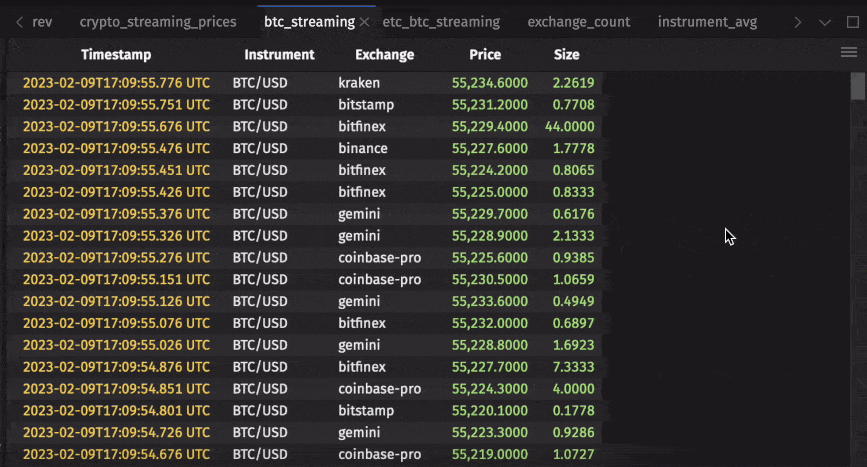The width and height of the screenshot is (867, 467).
Task: Close the btc_streaming tab
Action: 364,22
